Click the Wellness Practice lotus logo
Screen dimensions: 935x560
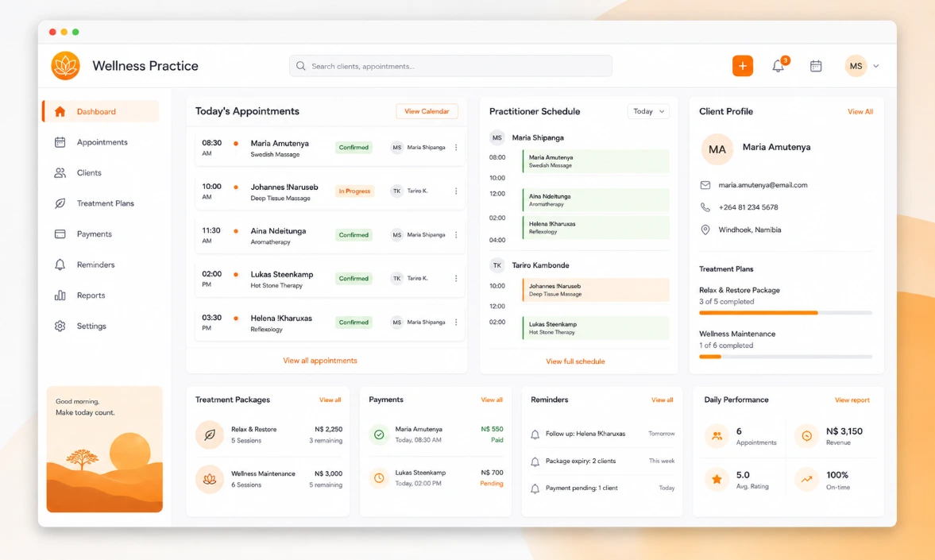pyautogui.click(x=66, y=66)
